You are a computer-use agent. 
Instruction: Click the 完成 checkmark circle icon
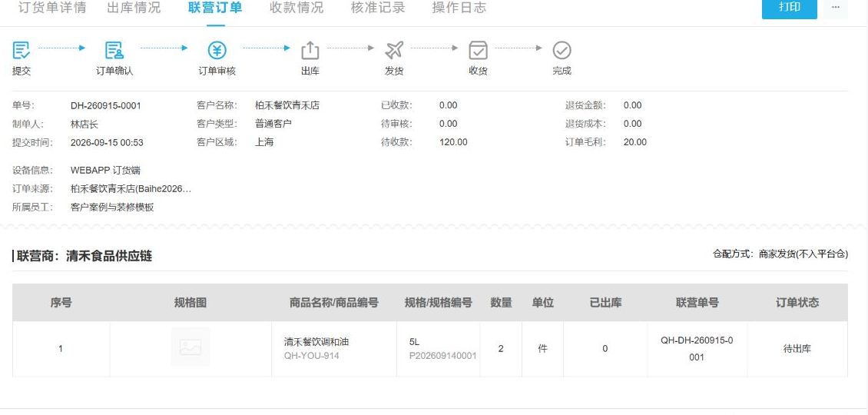point(562,51)
